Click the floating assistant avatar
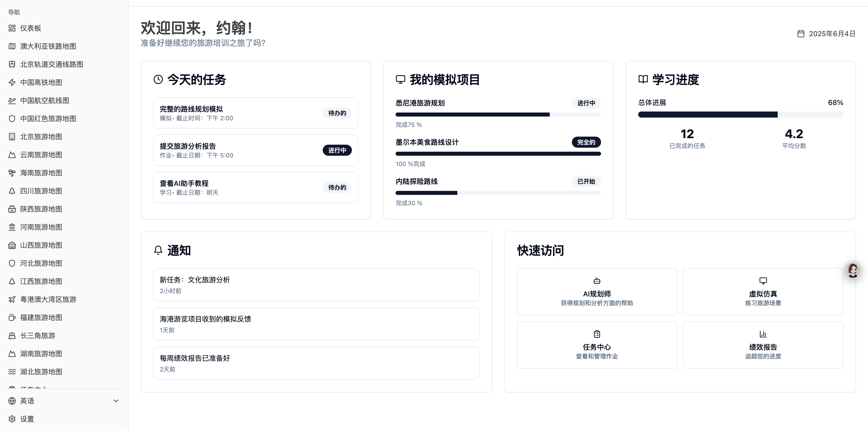The height and width of the screenshot is (431, 868). [x=852, y=270]
